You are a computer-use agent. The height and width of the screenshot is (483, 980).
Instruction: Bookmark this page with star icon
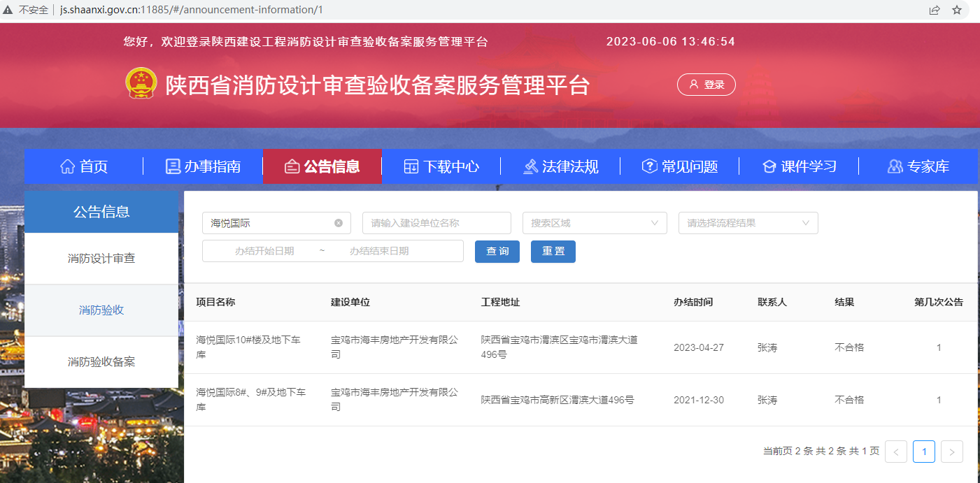click(x=957, y=10)
